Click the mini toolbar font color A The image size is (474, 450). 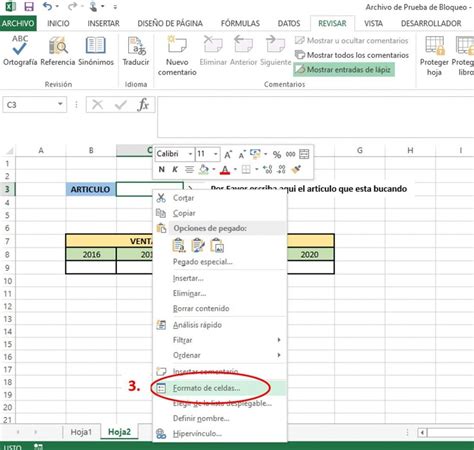click(x=225, y=170)
